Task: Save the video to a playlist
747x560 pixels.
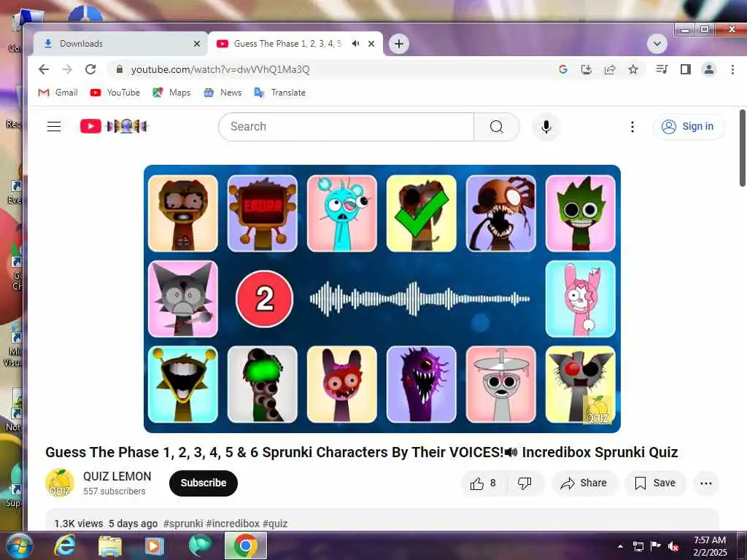Action: tap(655, 483)
